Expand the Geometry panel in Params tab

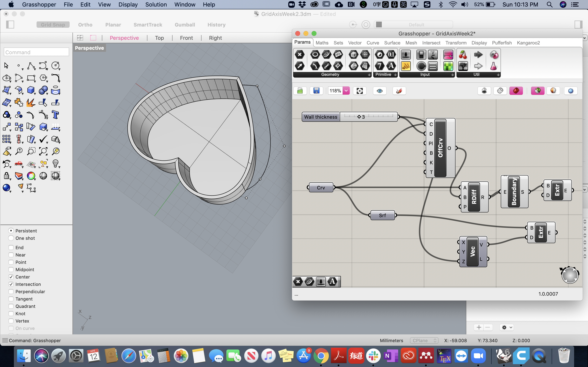coord(369,75)
